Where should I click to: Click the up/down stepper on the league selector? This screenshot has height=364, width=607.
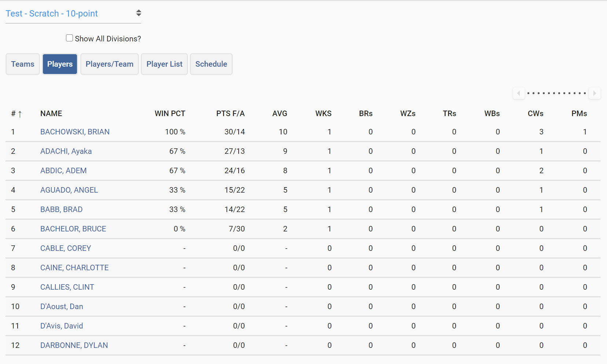pyautogui.click(x=139, y=12)
